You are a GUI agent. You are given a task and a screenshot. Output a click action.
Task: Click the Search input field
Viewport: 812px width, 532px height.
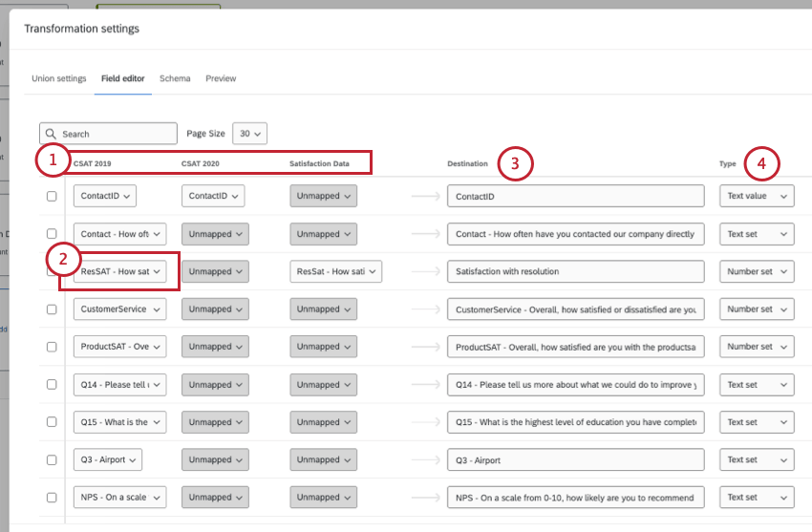pos(115,135)
